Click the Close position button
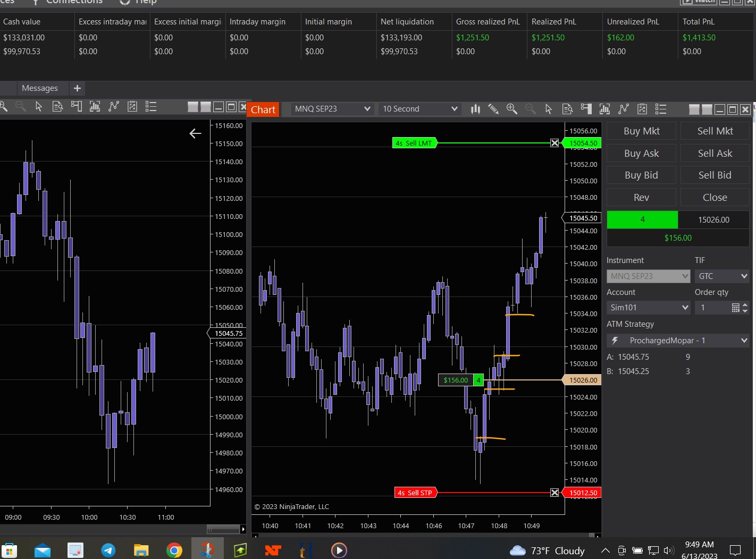756x559 pixels. click(x=715, y=197)
